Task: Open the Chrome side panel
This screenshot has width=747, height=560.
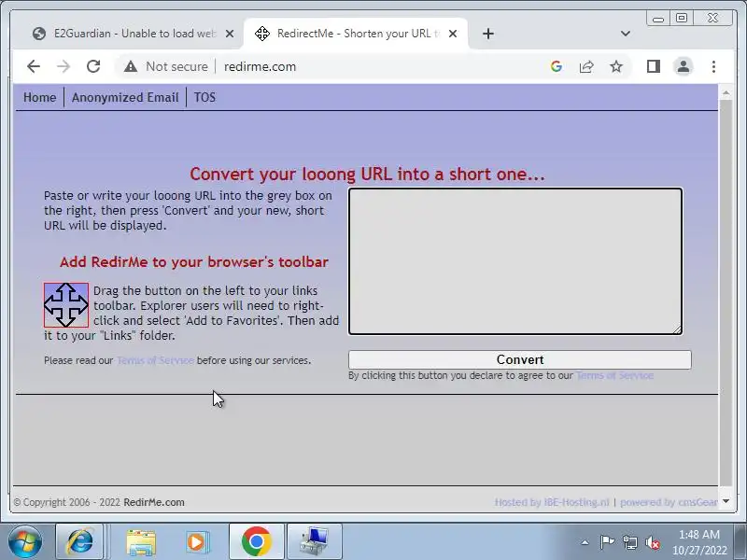Action: coord(653,66)
